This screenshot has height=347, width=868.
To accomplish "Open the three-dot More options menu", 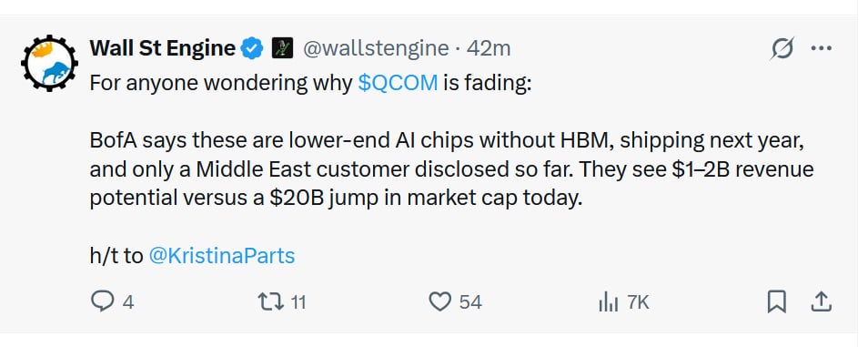I will (821, 49).
